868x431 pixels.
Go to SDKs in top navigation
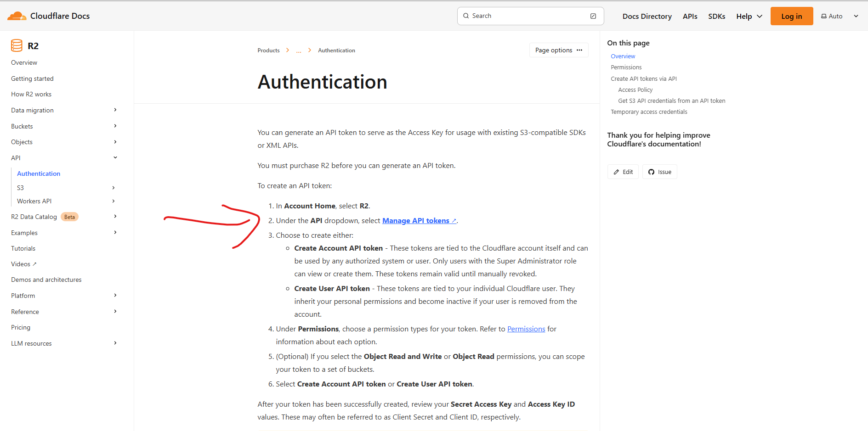pos(716,16)
